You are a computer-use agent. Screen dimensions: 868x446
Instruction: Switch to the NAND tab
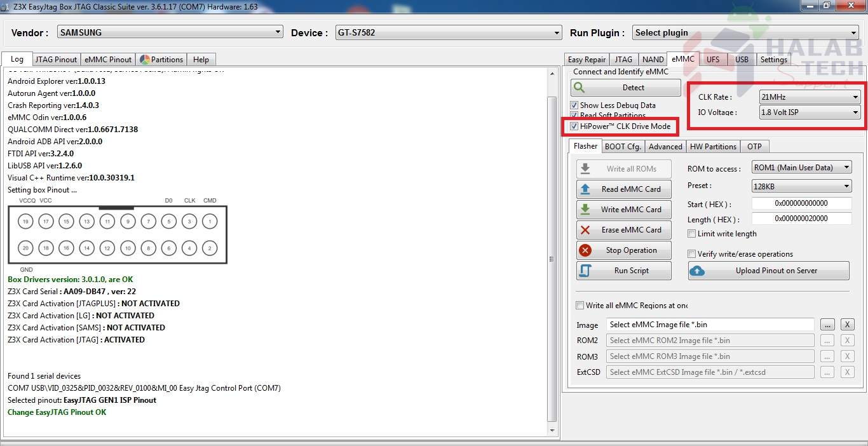click(x=653, y=60)
